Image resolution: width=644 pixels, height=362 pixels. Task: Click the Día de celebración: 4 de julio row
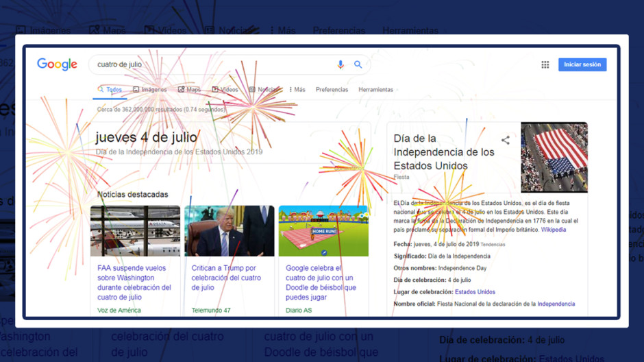[432, 280]
